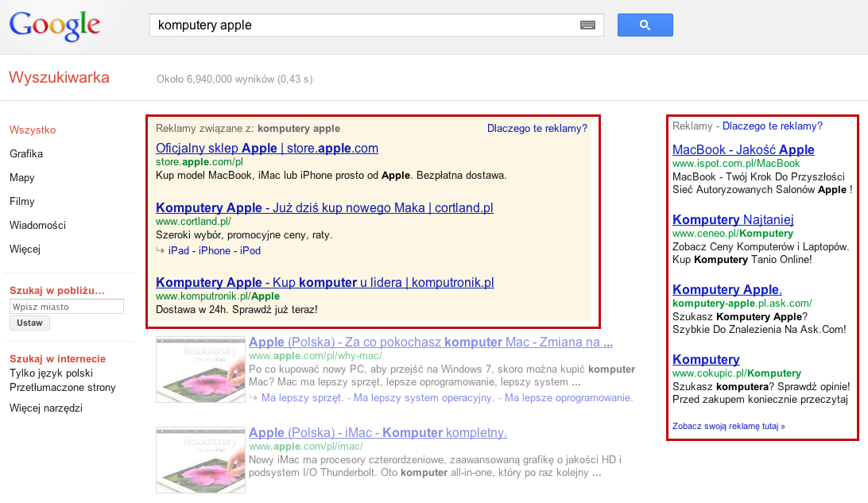
Task: Filter results to 'Tylko język polski'
Action: (x=51, y=373)
